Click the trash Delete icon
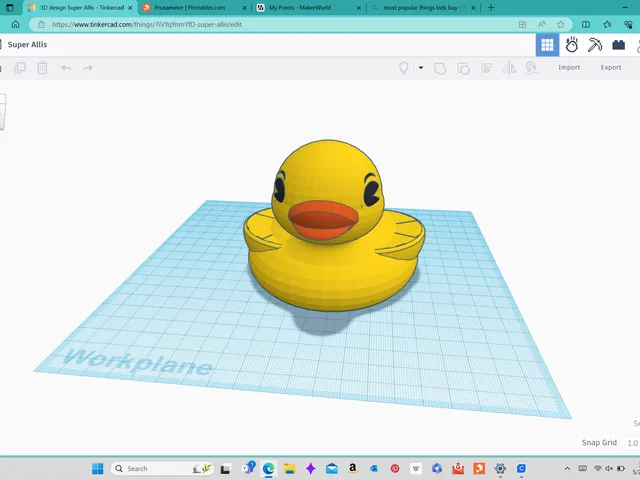The height and width of the screenshot is (480, 640). click(x=42, y=68)
